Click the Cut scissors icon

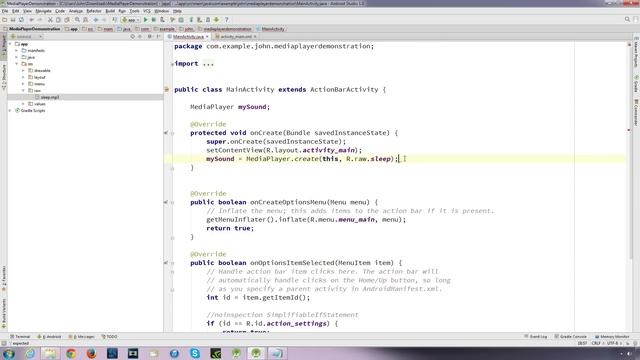click(x=50, y=20)
